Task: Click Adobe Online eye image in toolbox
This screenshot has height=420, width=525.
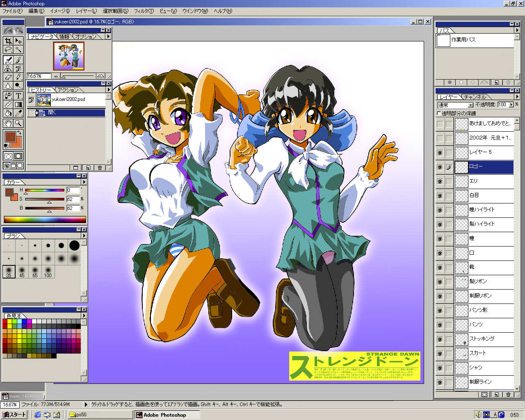Action: 14,31
